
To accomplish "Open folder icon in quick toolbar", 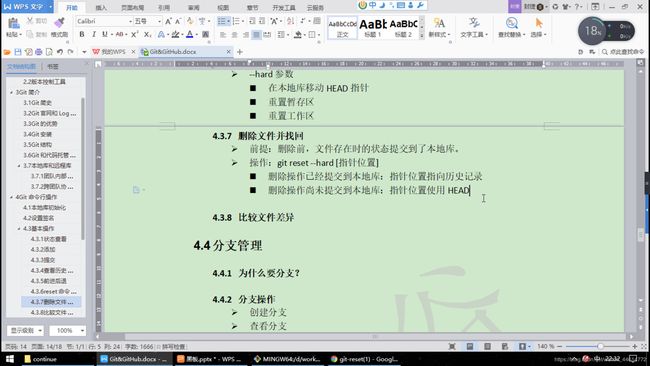I will 7,52.
